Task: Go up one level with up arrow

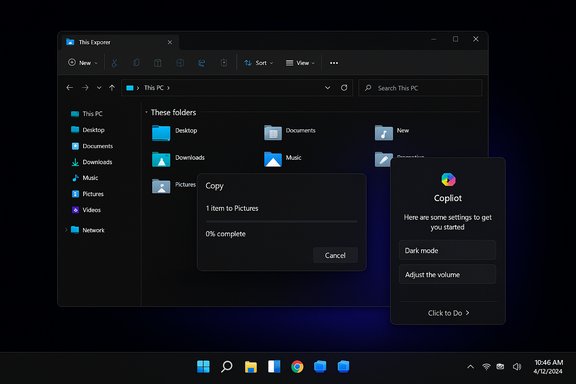Action: (112, 88)
